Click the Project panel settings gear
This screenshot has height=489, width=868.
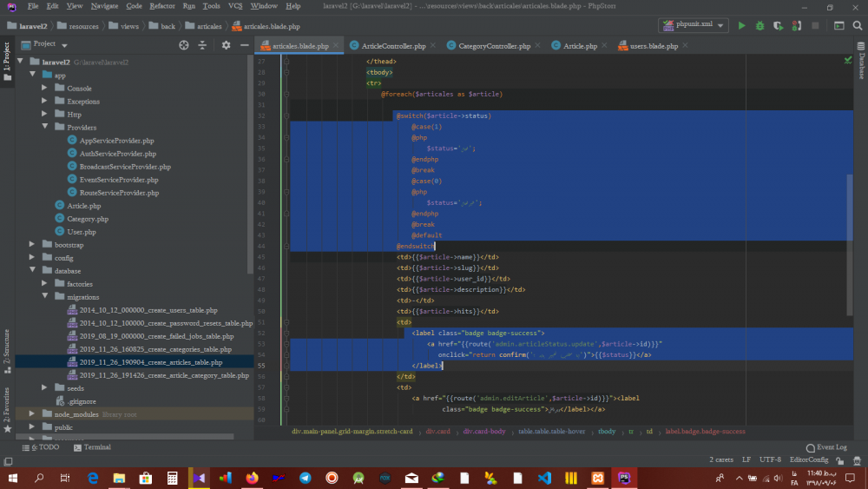(227, 44)
